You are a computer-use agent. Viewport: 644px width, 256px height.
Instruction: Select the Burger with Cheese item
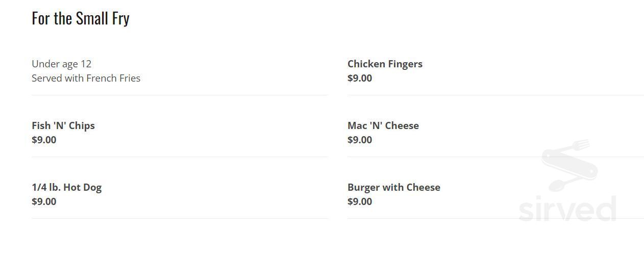click(393, 187)
